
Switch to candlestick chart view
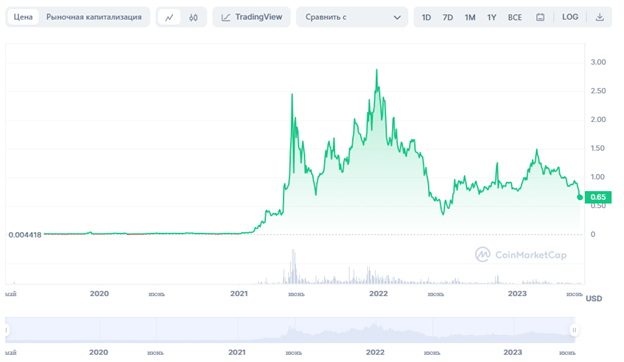tap(193, 17)
